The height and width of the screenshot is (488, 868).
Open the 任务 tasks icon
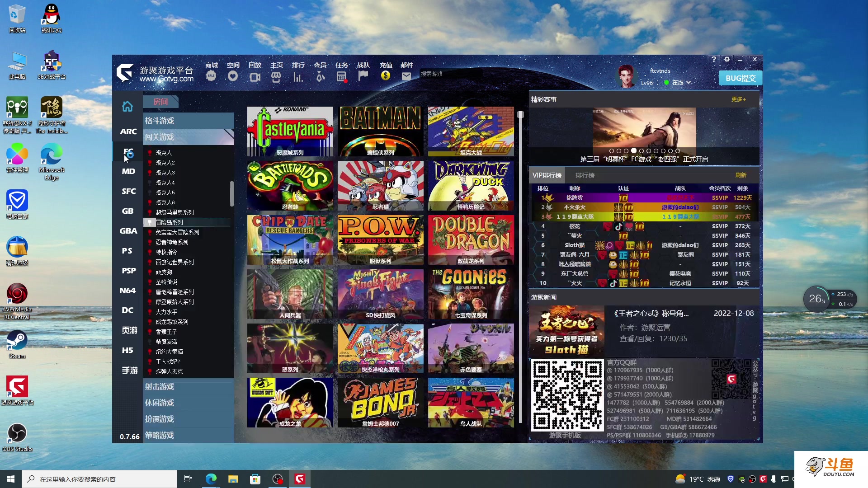342,77
